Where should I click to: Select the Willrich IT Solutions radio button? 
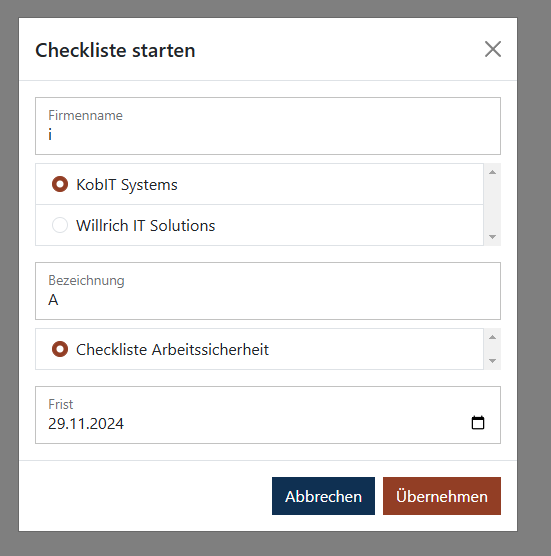60,225
